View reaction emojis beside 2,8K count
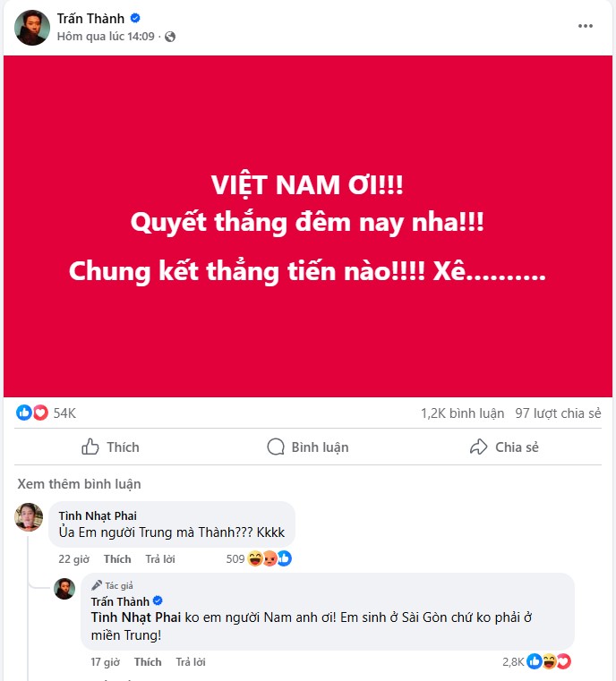The width and height of the screenshot is (616, 681). 549,661
